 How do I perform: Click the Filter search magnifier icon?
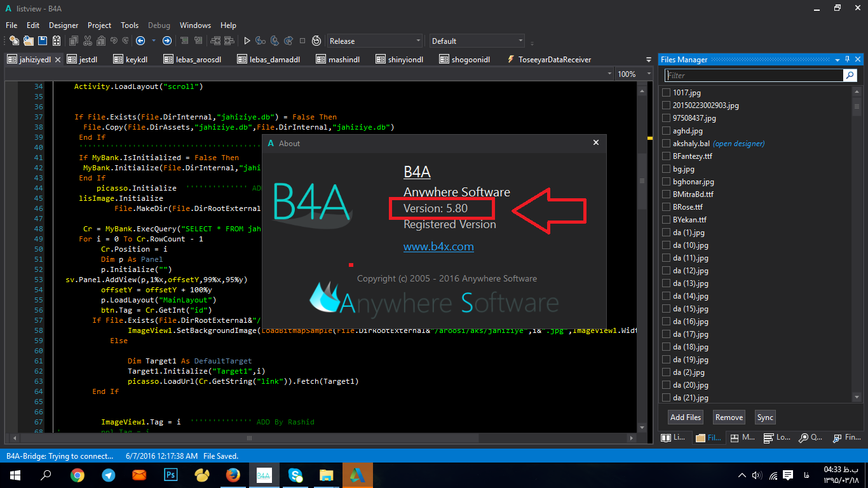click(x=850, y=75)
